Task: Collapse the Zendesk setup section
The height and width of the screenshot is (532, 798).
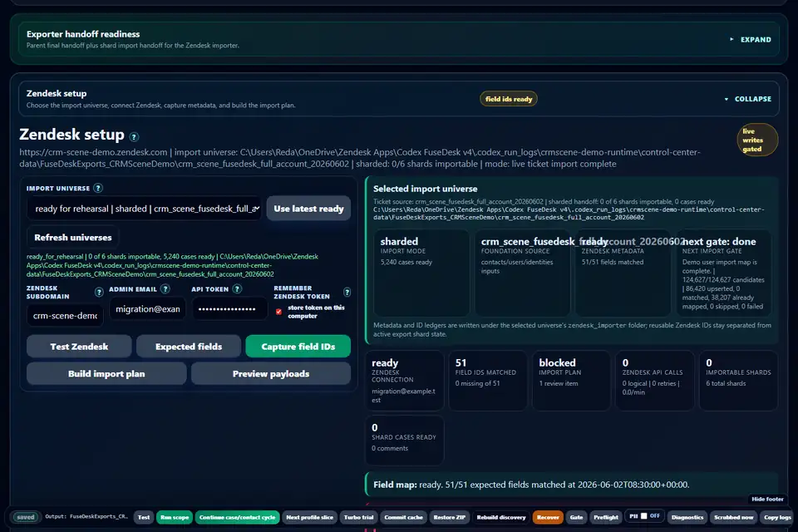Action: pyautogui.click(x=747, y=99)
